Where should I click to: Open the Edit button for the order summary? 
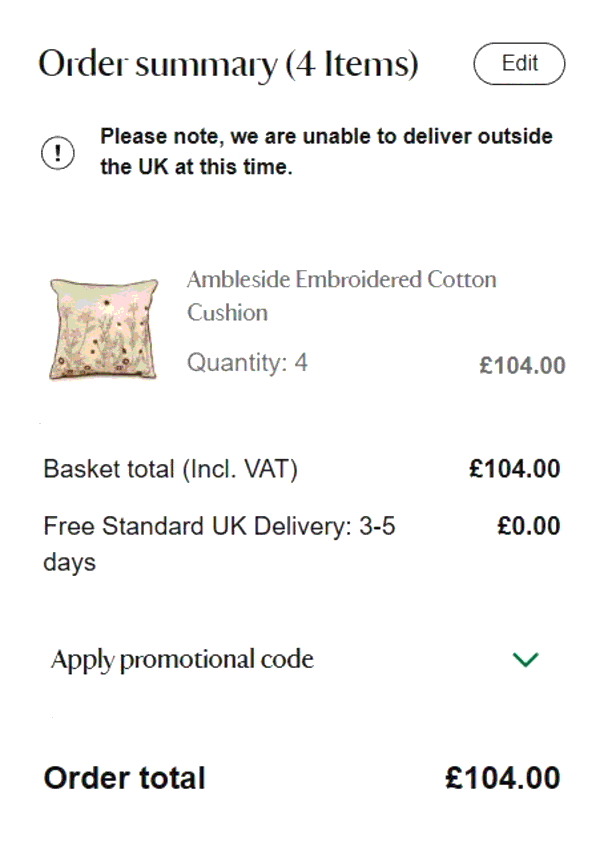(519, 63)
